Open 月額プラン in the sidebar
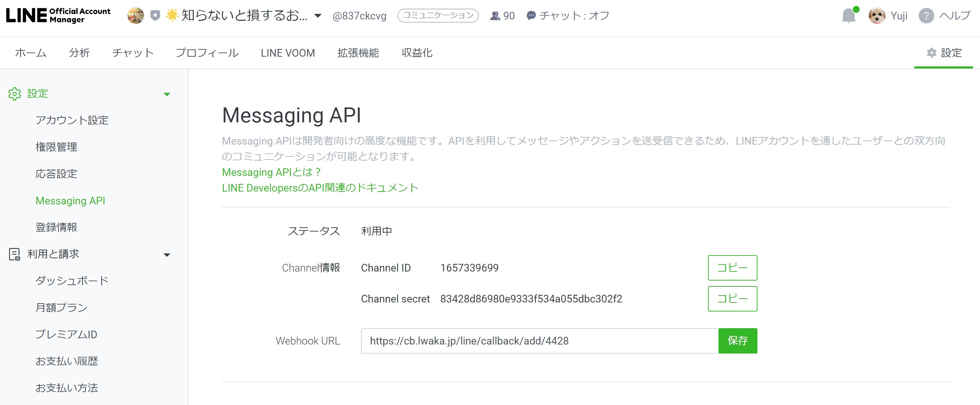 tap(62, 307)
